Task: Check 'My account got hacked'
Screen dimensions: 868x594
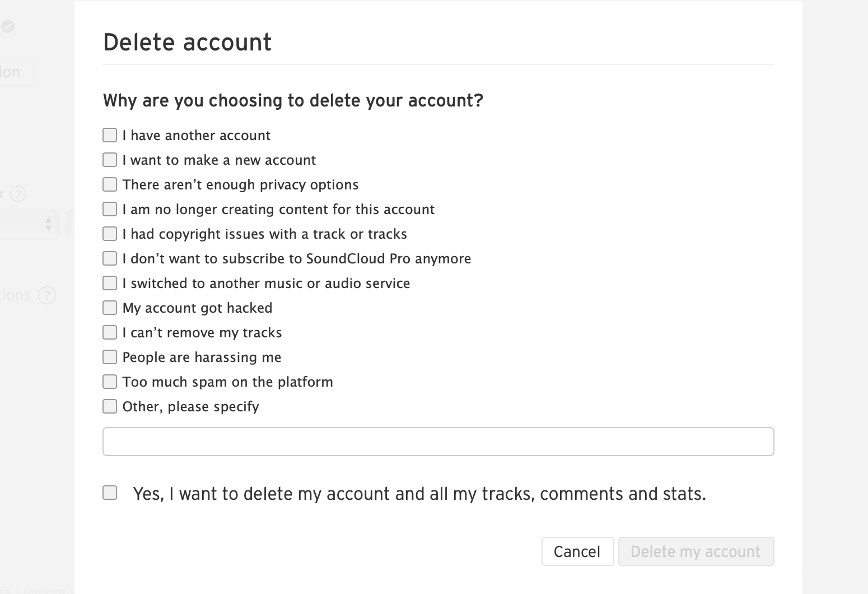Action: [110, 307]
